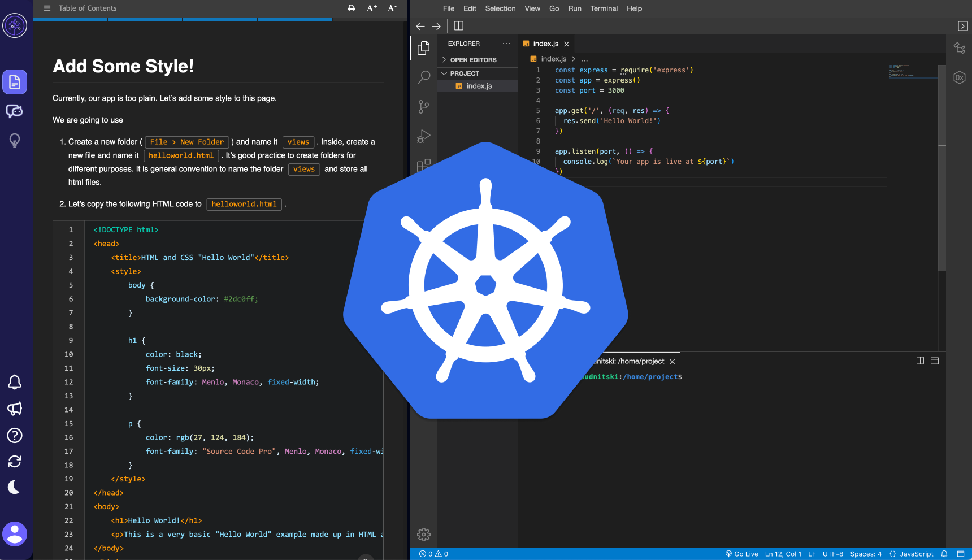Open the Selection menu
This screenshot has width=972, height=560.
point(500,8)
